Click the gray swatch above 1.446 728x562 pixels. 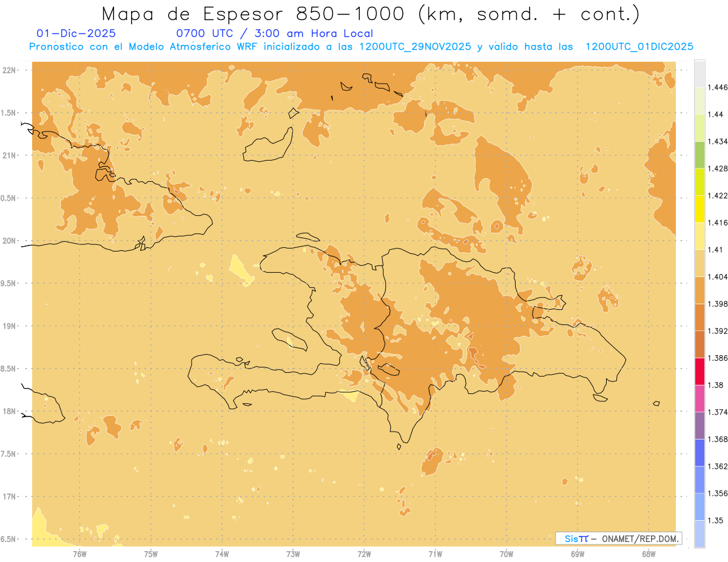click(x=699, y=73)
